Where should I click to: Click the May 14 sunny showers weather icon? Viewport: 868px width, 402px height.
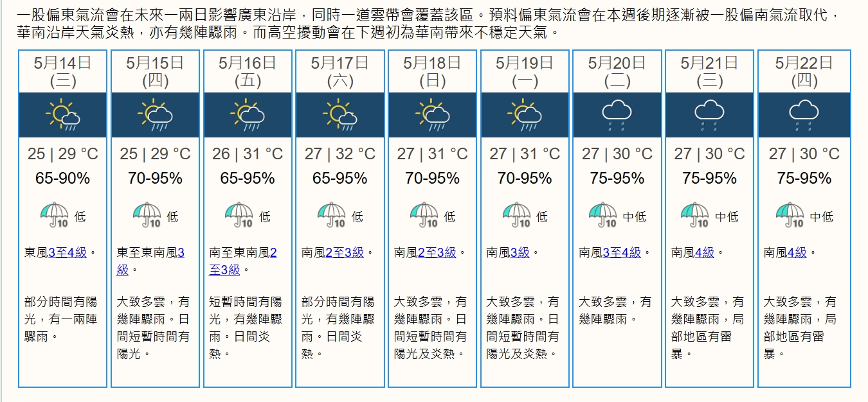click(x=62, y=115)
